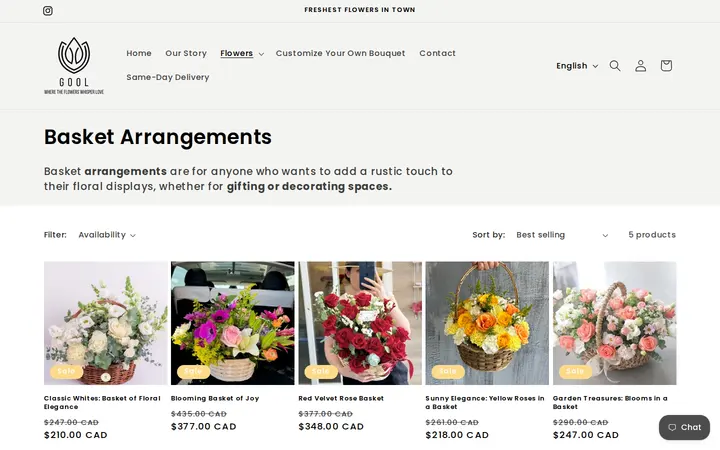Viewport: 720px width, 450px height.
Task: Open Garden Treasures basket image
Action: tap(614, 323)
